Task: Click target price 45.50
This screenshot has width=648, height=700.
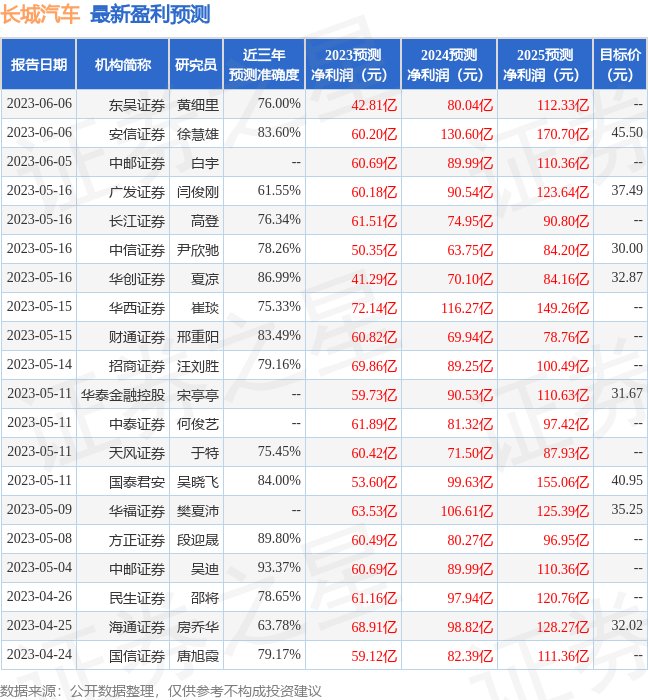Action: click(x=627, y=132)
